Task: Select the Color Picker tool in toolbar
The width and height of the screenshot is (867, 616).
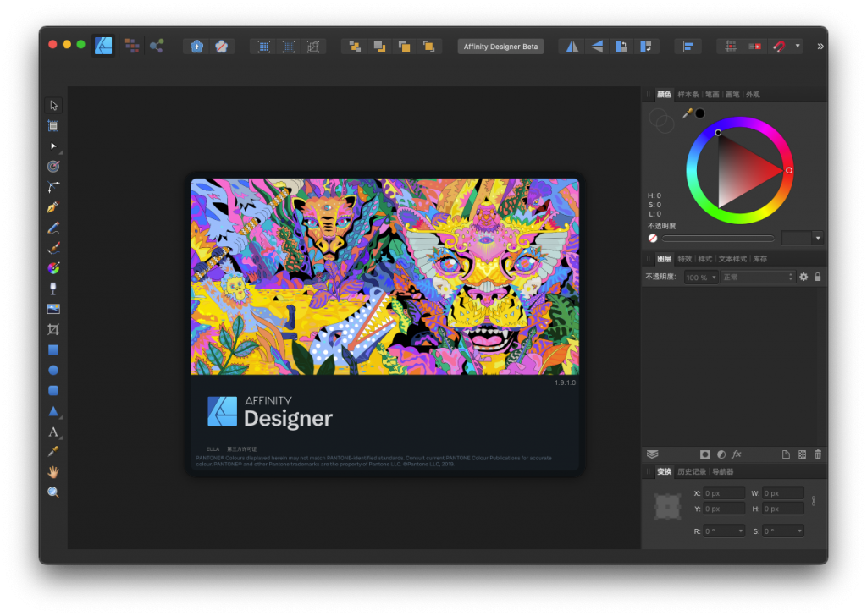Action: (53, 451)
